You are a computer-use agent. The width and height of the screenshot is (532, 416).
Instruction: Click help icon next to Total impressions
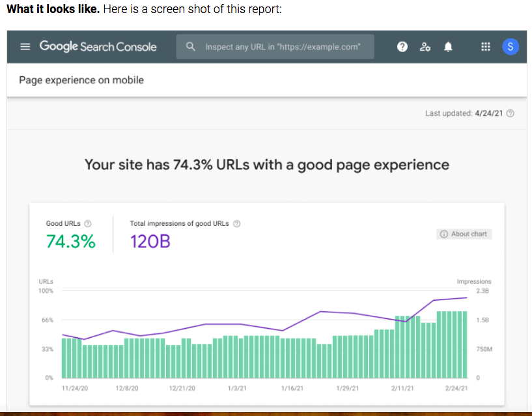pyautogui.click(x=237, y=224)
